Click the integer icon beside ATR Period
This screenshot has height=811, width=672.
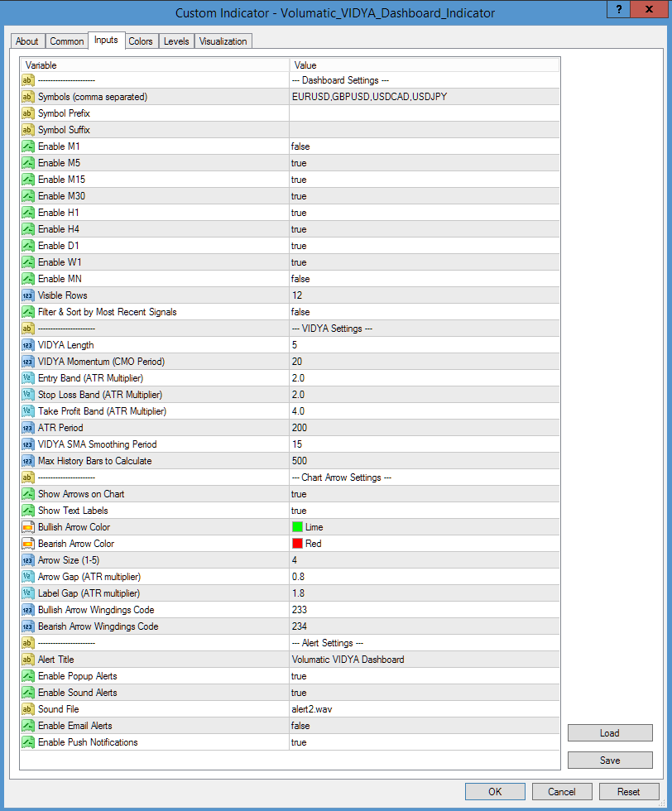(28, 428)
